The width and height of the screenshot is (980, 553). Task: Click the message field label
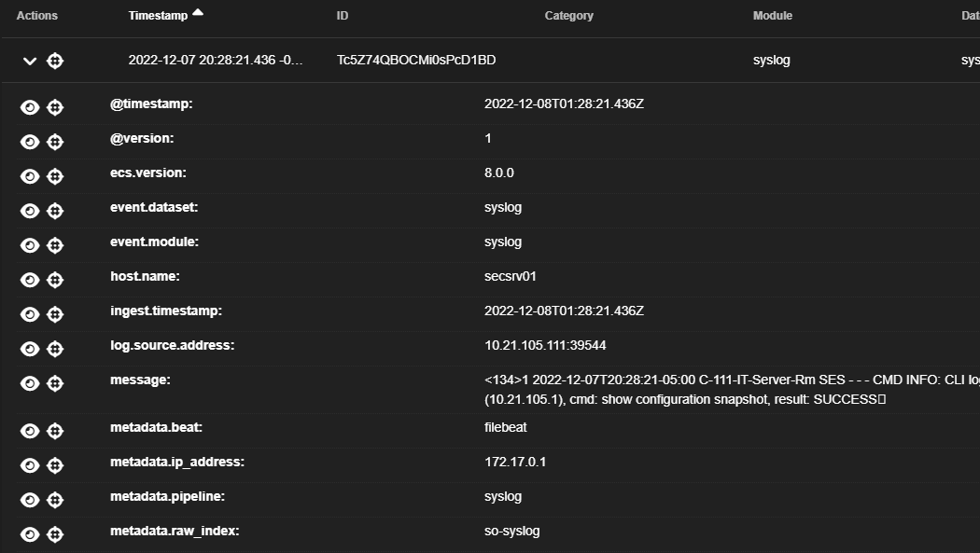coord(140,380)
